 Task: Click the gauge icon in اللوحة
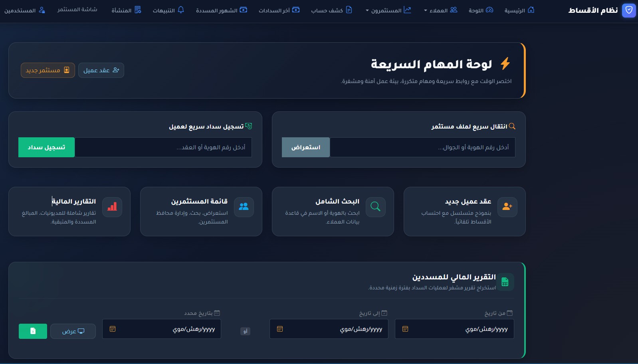pyautogui.click(x=489, y=10)
